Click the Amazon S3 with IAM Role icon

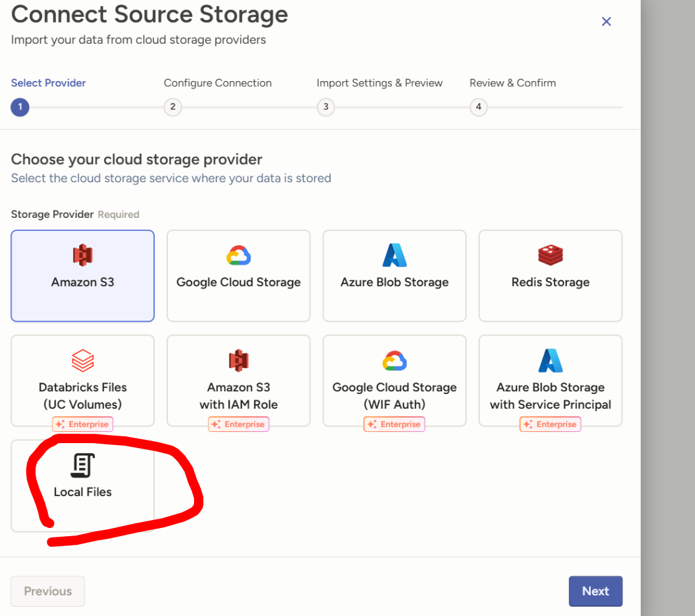(238, 360)
